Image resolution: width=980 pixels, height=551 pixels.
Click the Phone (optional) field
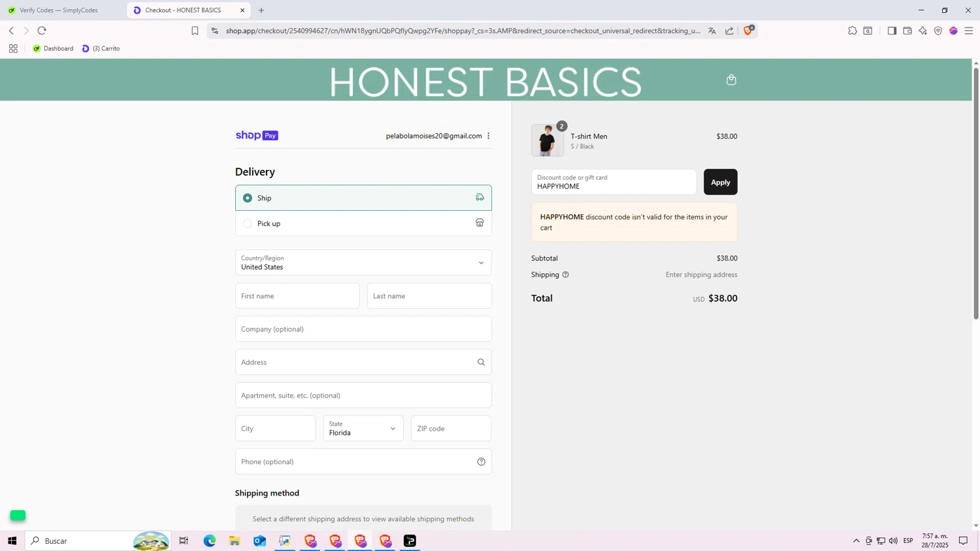click(x=363, y=462)
